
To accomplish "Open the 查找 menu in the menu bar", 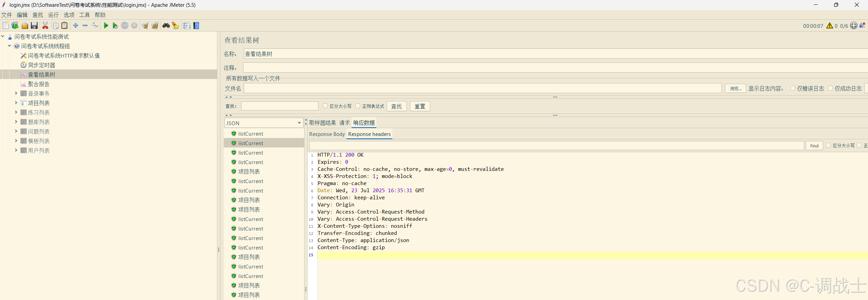I will 38,15.
